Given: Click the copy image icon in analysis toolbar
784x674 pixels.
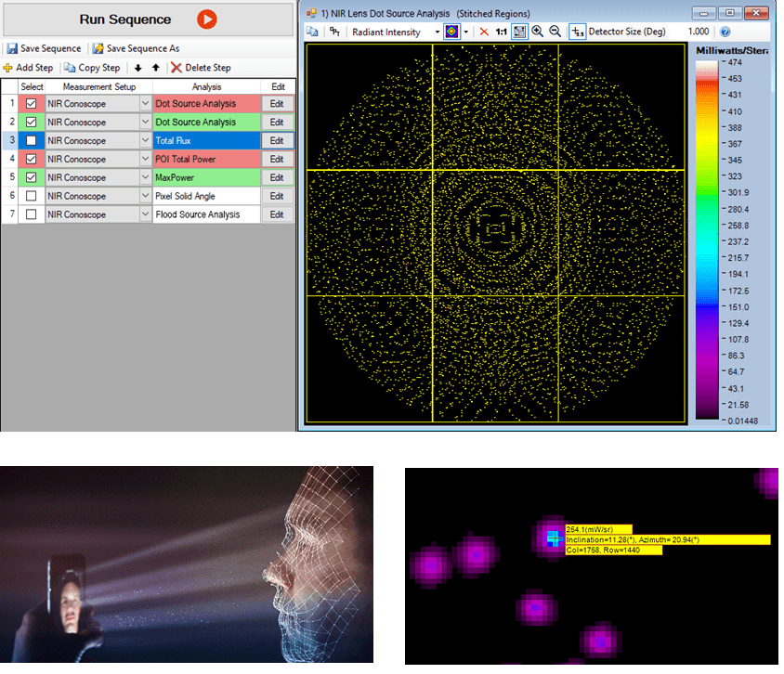Looking at the screenshot, I should click(312, 32).
